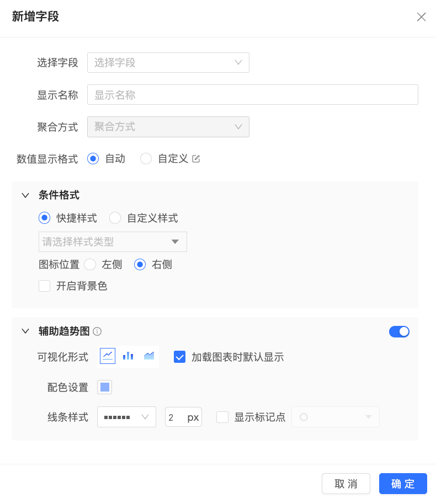The image size is (436, 504).
Task: Collapse the 条件格式 section chevron
Action: tap(25, 195)
